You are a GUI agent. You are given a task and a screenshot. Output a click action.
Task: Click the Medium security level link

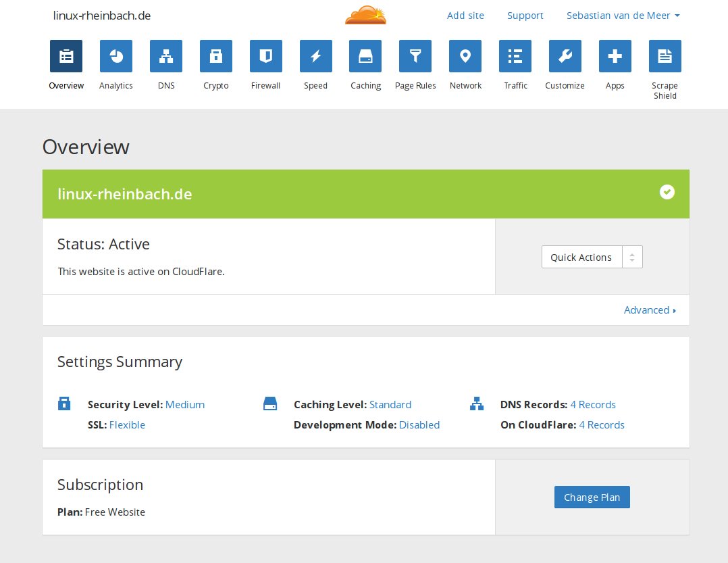185,405
